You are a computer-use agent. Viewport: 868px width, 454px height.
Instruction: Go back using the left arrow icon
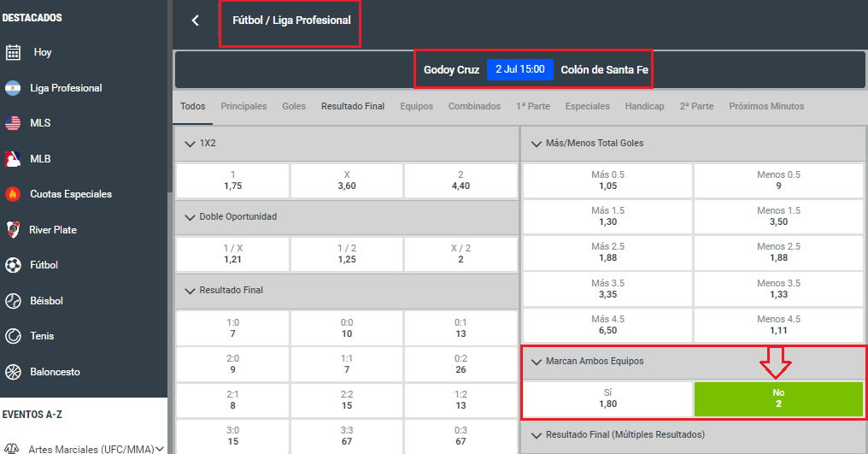pos(195,21)
